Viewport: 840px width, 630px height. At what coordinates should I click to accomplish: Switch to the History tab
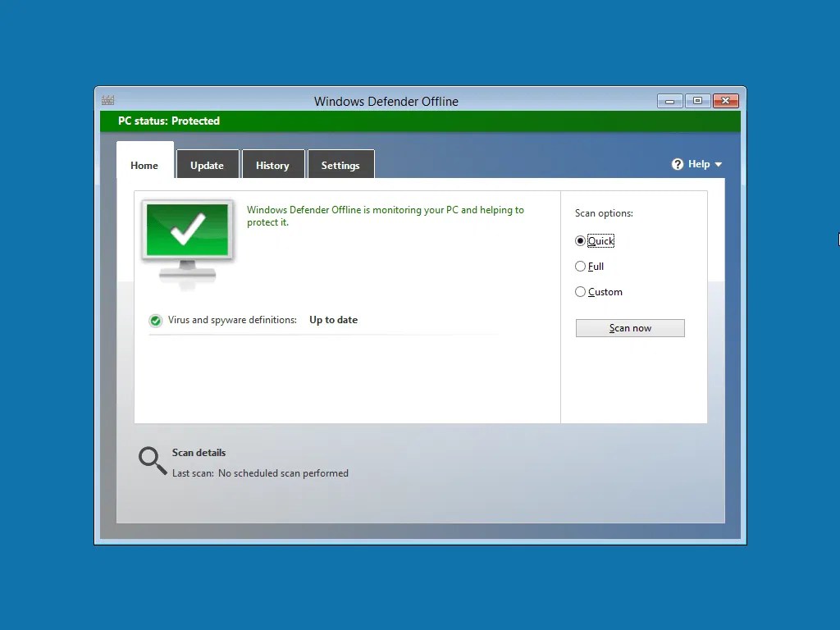273,164
